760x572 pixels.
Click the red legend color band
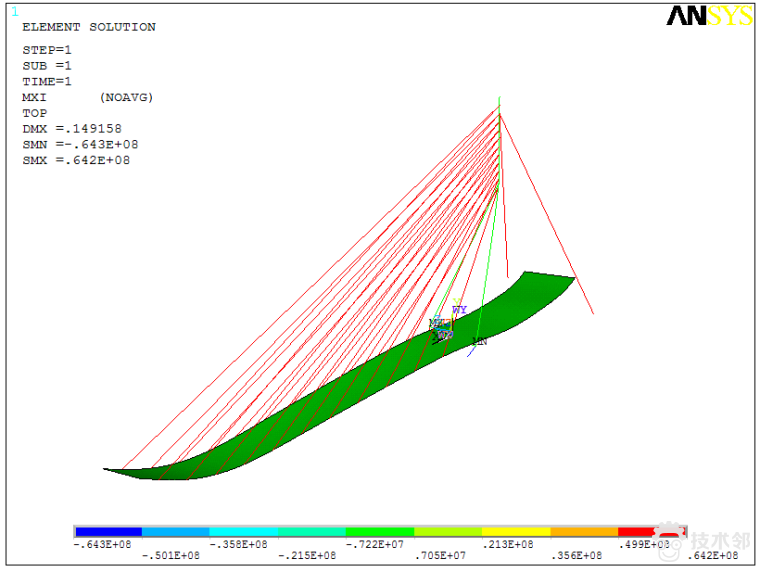point(638,531)
